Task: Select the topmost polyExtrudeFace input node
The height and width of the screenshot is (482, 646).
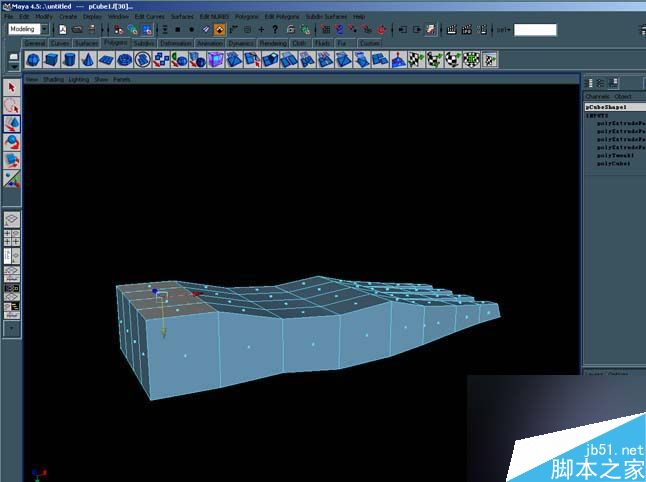Action: coord(621,123)
